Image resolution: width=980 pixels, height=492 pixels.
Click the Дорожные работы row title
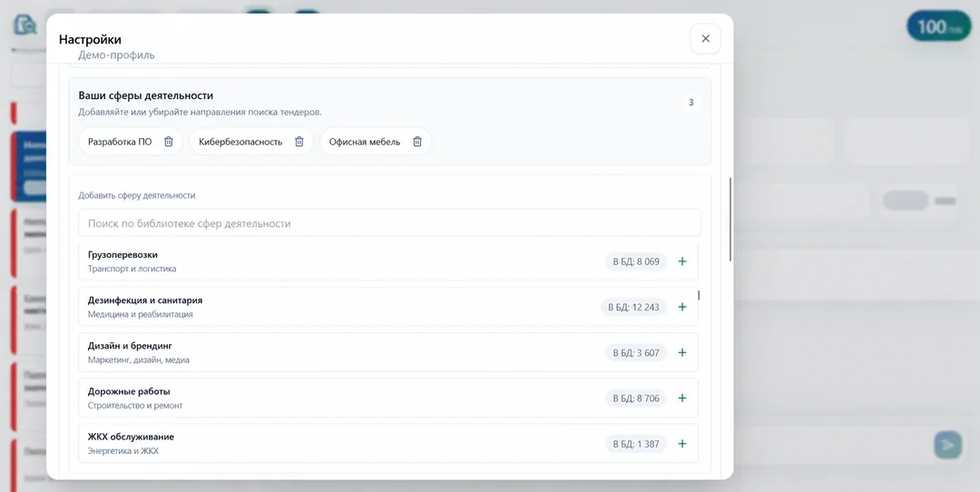(x=129, y=391)
